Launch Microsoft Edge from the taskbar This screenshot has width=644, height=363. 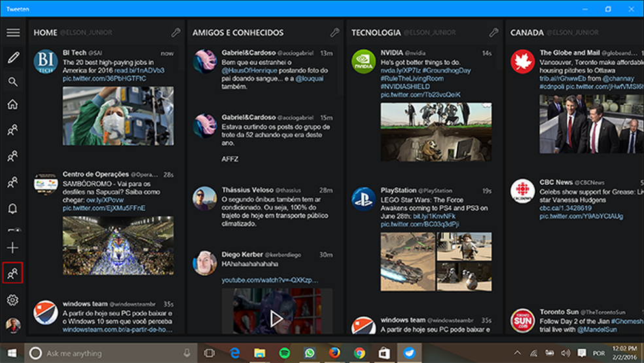[234, 353]
